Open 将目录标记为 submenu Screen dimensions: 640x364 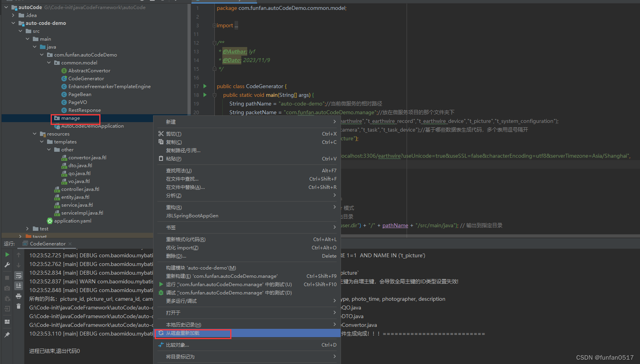[247, 357]
